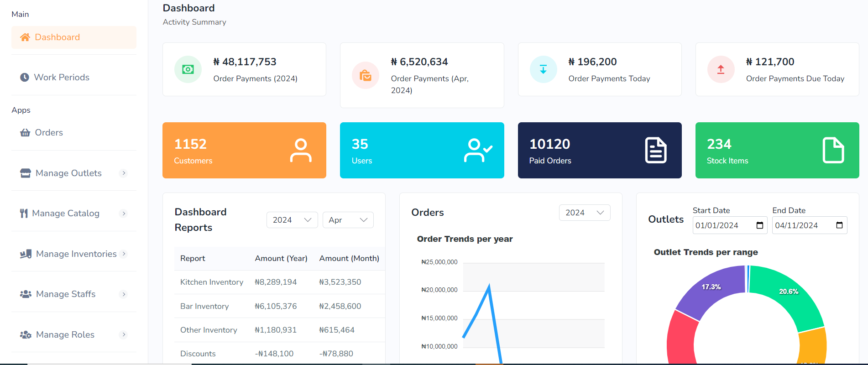The width and height of the screenshot is (868, 365).
Task: Click the Work Periods clock icon
Action: [x=25, y=78]
